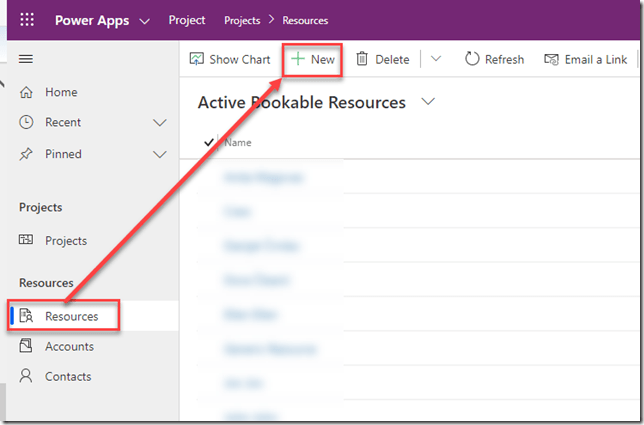644x425 pixels.
Task: Open the app launcher waffle icon
Action: pos(27,20)
